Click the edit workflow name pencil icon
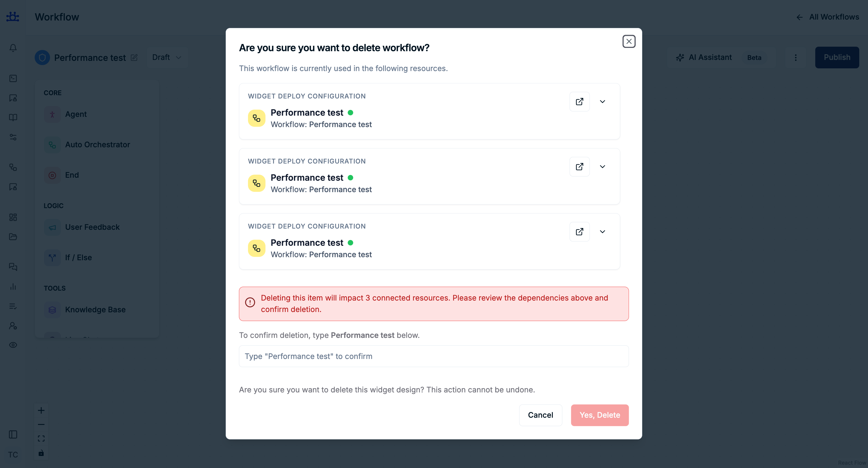Image resolution: width=868 pixels, height=468 pixels. coord(134,58)
